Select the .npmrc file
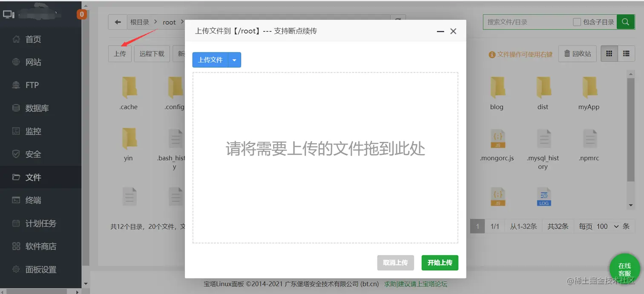 [x=589, y=145]
